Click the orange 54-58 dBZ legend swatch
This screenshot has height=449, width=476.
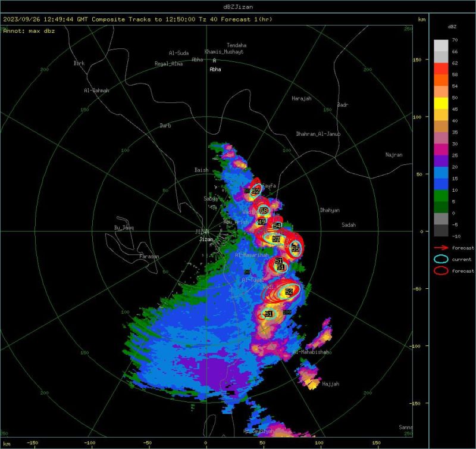pyautogui.click(x=441, y=80)
